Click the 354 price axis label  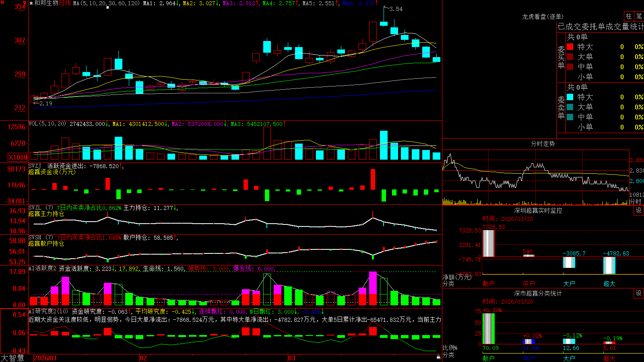coord(20,6)
